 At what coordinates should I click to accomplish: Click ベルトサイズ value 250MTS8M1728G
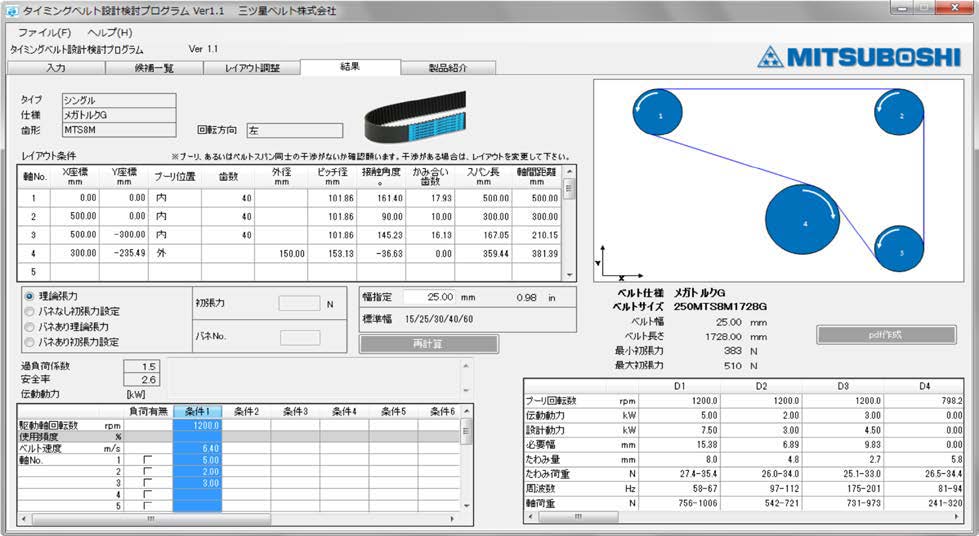[720, 306]
